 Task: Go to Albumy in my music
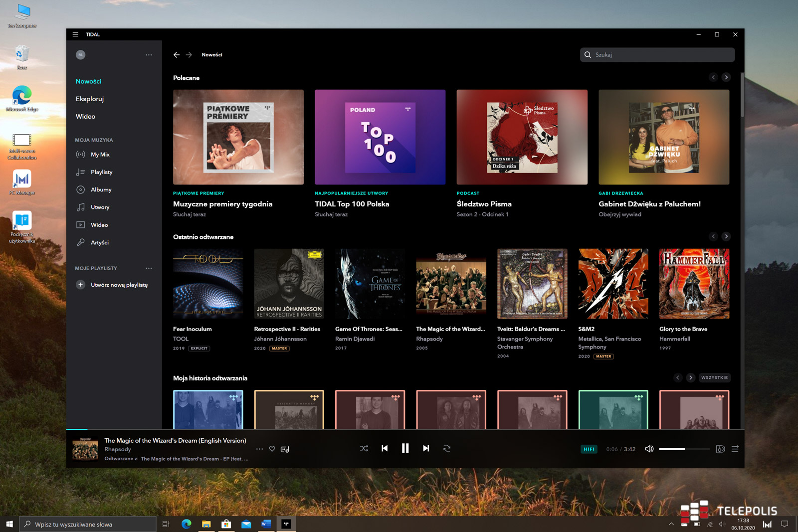click(101, 189)
